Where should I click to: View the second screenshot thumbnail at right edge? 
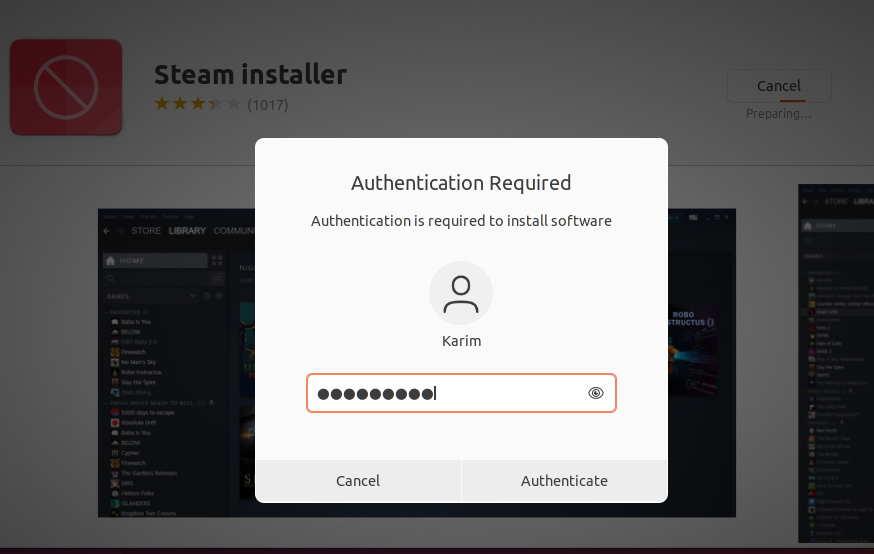[836, 363]
